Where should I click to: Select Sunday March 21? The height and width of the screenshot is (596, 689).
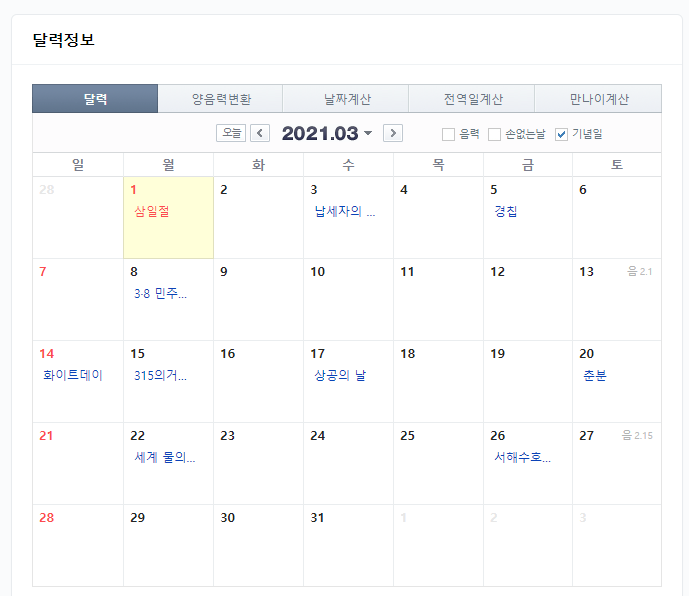pyautogui.click(x=78, y=463)
